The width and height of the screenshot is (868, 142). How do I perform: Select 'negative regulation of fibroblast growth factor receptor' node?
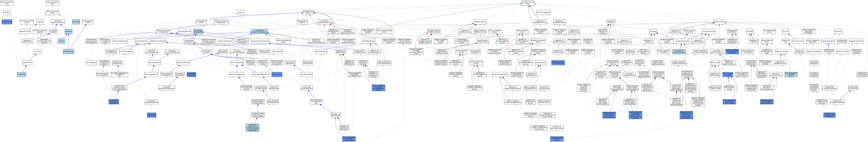click(635, 115)
